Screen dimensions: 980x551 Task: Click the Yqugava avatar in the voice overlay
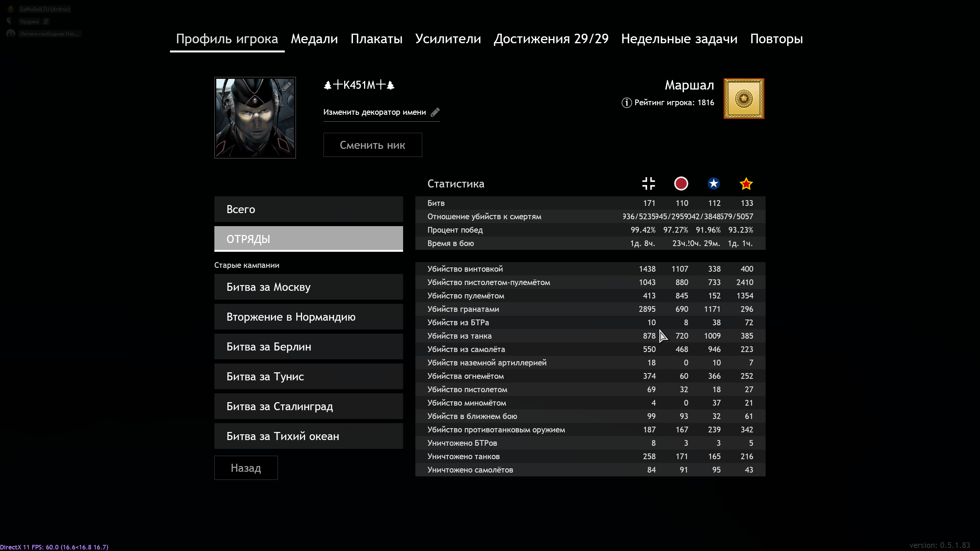10,21
